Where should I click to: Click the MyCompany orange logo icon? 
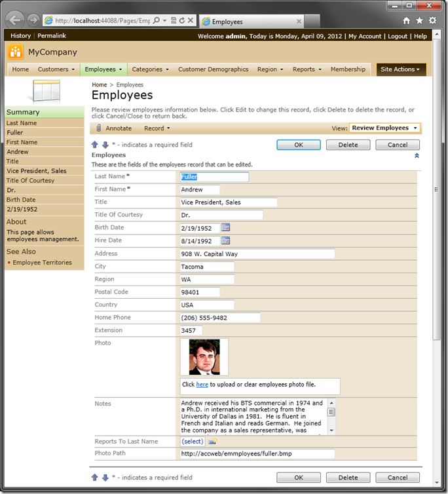[16, 52]
